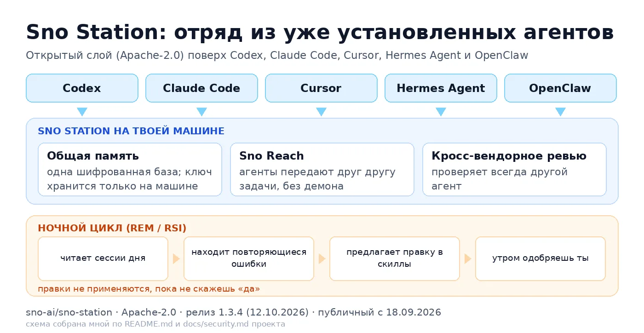Screen dimensions: 644x333
Task: Click text «проверяет всегда другой агент»
Action: tap(500, 179)
